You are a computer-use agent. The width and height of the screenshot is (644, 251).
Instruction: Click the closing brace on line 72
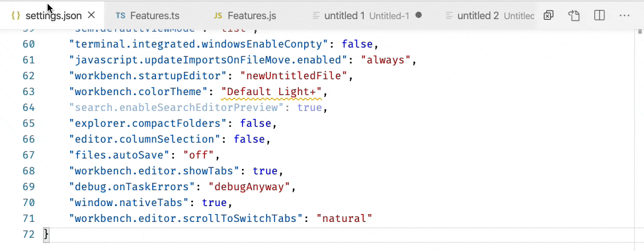point(46,234)
